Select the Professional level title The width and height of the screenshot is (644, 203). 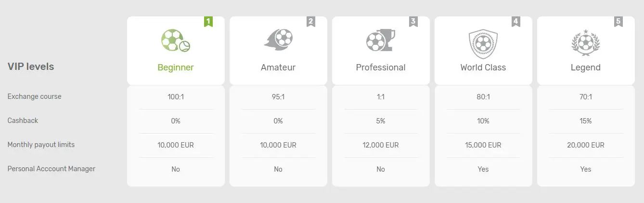tap(381, 68)
